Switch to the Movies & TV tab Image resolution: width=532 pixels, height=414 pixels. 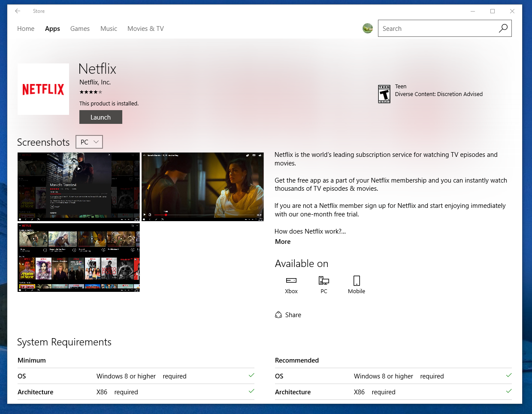tap(145, 28)
